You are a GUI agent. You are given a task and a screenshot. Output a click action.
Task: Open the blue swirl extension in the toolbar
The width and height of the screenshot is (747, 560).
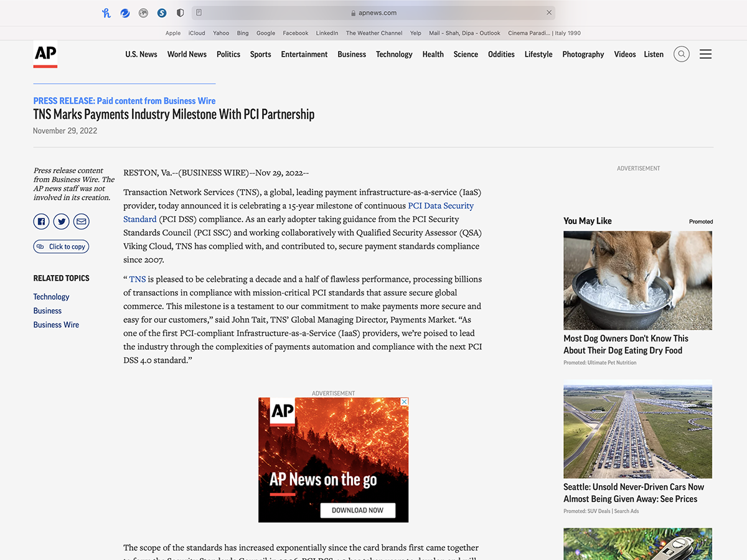(x=125, y=12)
